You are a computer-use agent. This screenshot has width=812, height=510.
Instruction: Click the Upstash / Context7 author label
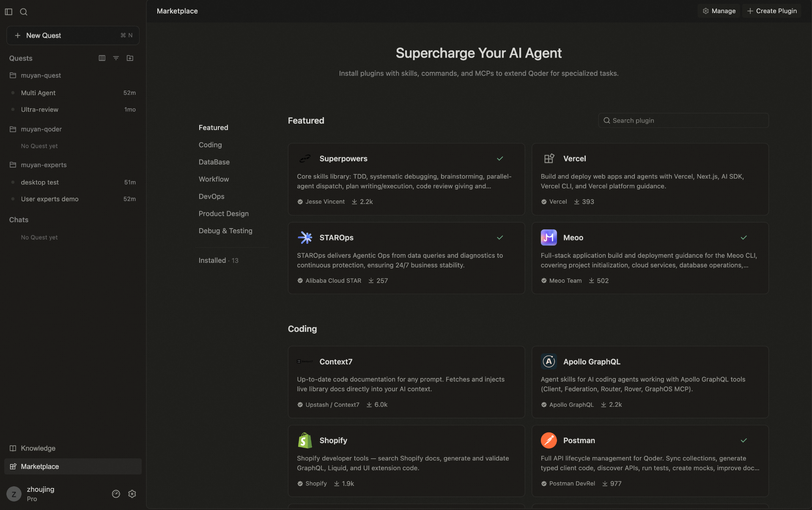pos(332,405)
